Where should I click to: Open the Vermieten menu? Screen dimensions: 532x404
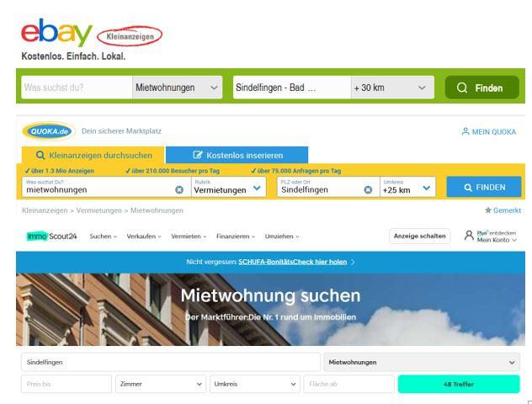click(189, 237)
